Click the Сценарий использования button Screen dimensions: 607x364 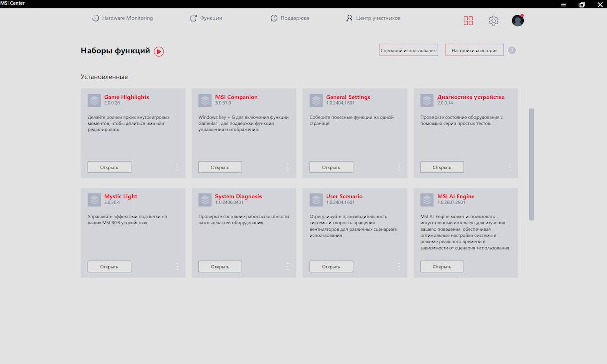[408, 50]
